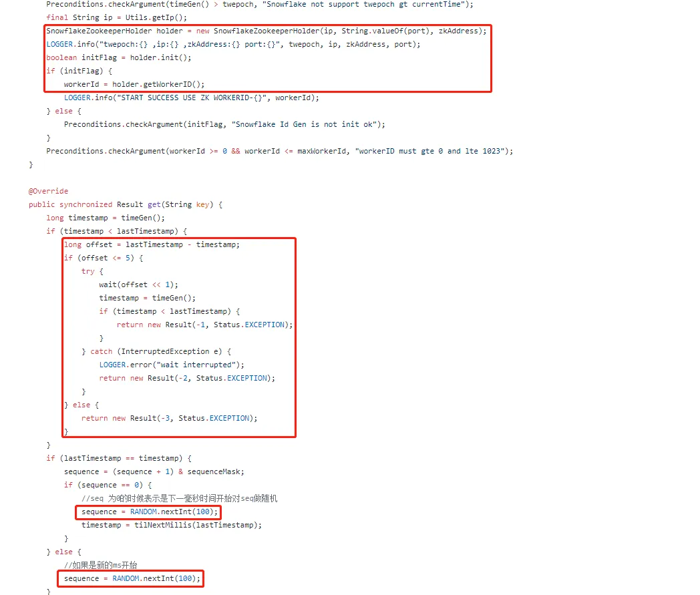Click the 'Snowflake Id Gen is not init ok' line
Screen dimensions: 700x595
coord(224,124)
